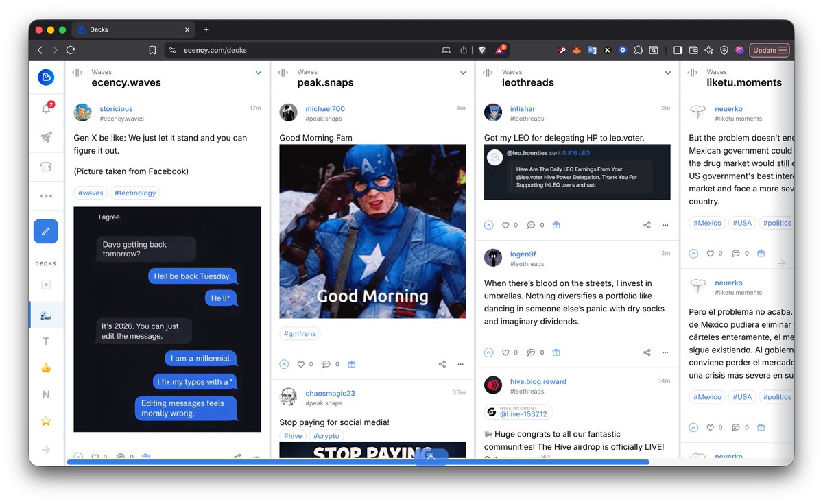This screenshot has width=823, height=504.
Task: Open logen9f profile link
Action: tap(523, 254)
